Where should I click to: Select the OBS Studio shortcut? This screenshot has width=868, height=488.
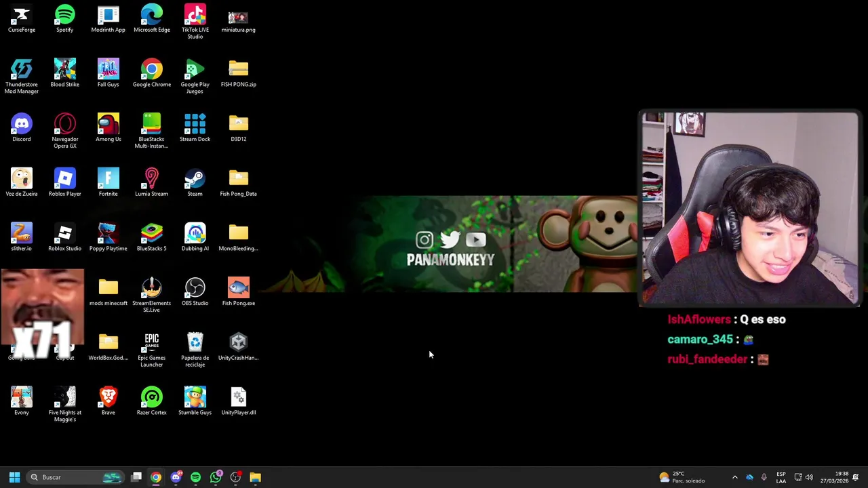coord(195,293)
